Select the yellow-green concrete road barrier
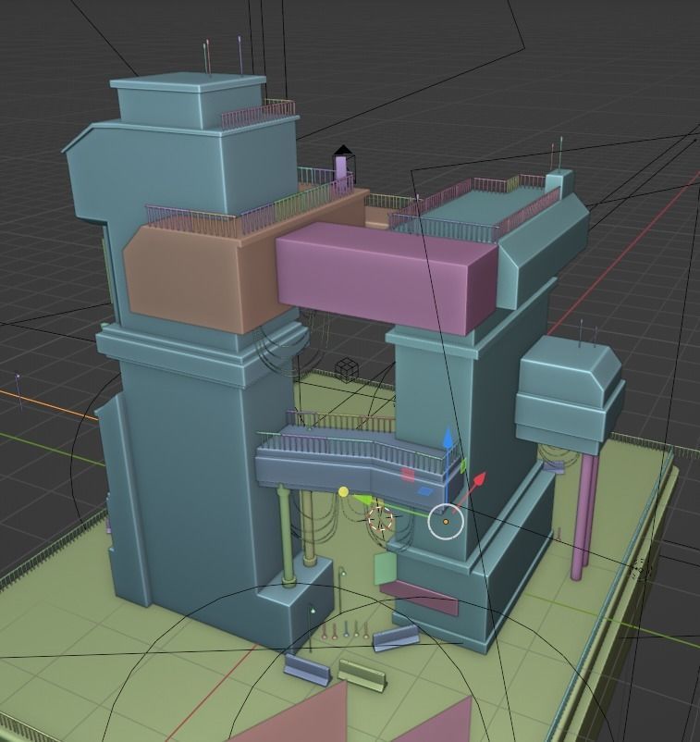 tap(362, 674)
